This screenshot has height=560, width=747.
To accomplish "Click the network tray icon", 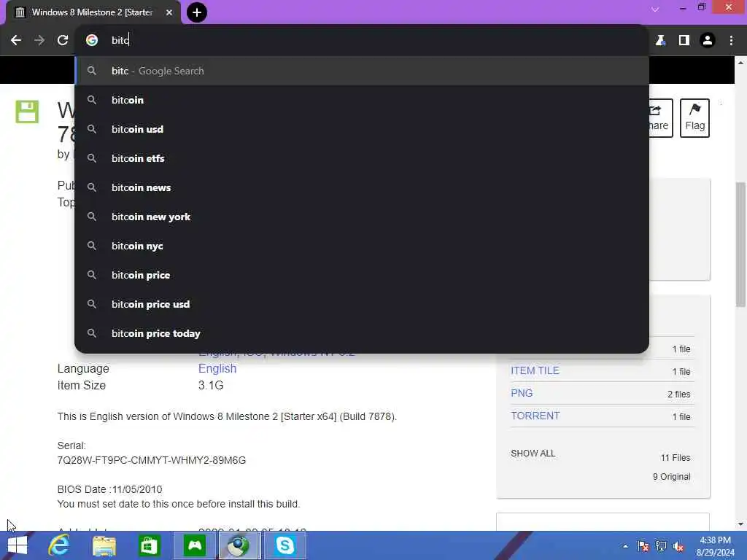I will click(x=661, y=546).
